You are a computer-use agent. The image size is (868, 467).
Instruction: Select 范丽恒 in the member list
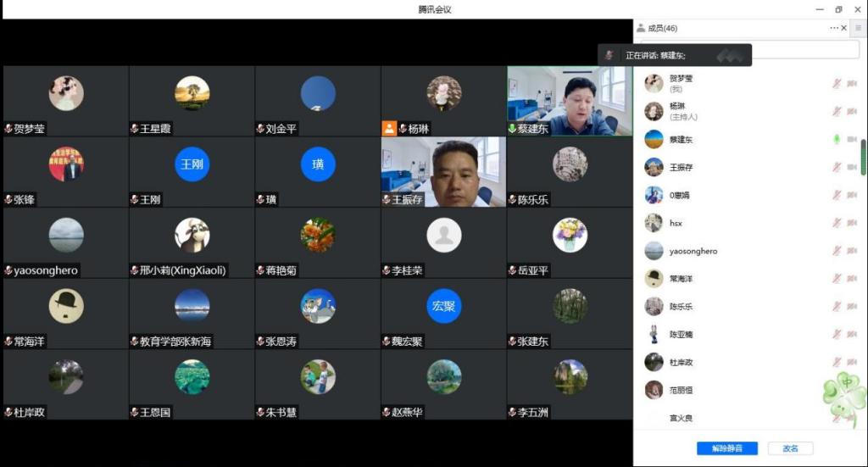[x=750, y=390]
